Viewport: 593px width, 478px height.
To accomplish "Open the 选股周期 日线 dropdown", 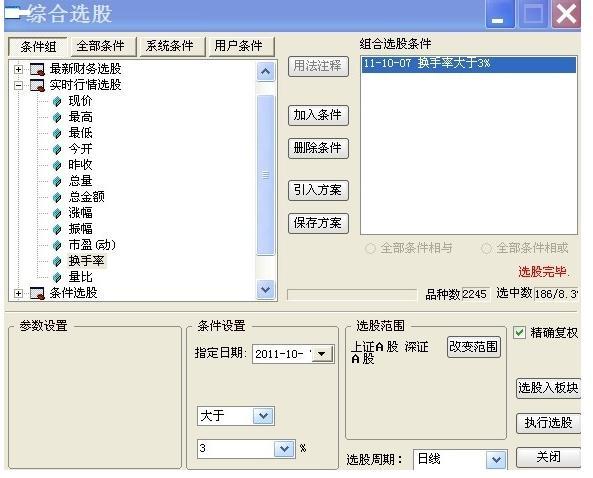I will pos(496,459).
